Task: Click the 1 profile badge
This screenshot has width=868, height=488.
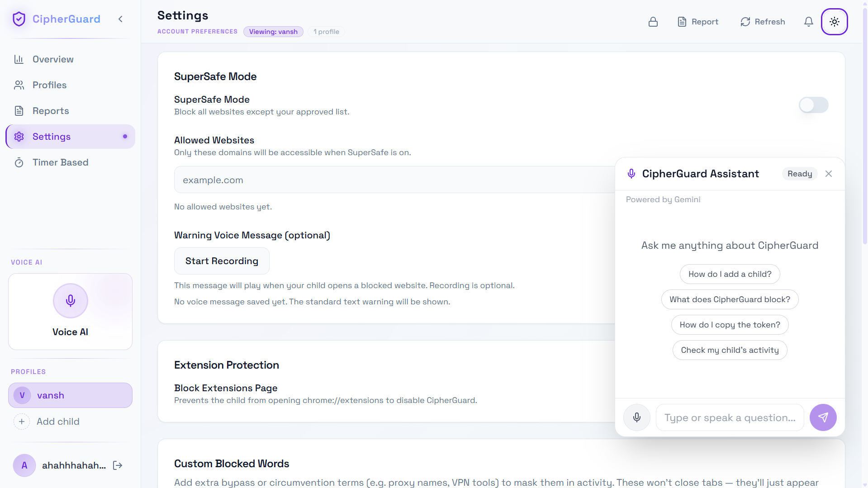Action: pos(326,32)
